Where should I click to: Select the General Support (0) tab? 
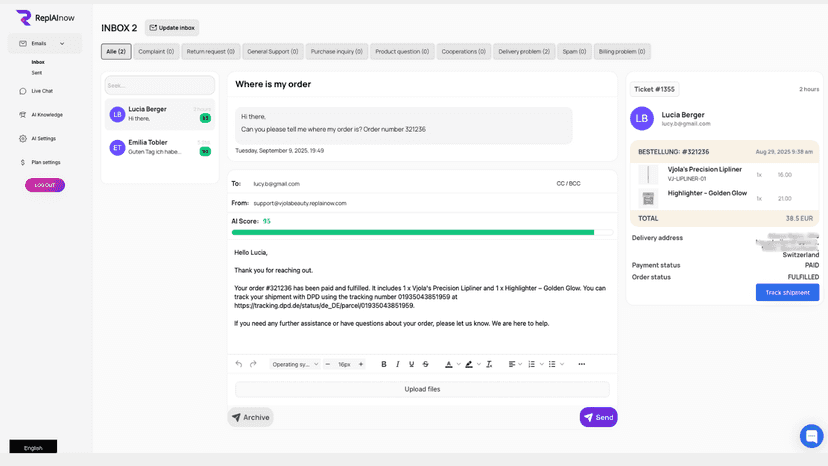click(x=272, y=51)
